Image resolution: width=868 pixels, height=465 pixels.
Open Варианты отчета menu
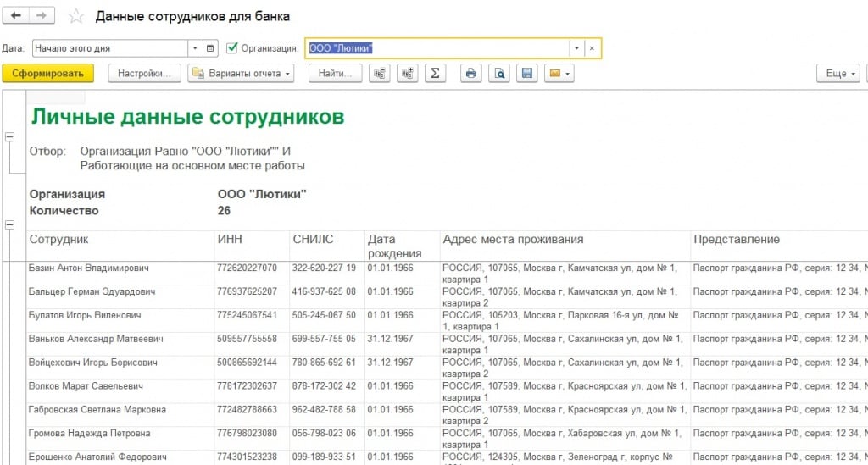coord(241,74)
